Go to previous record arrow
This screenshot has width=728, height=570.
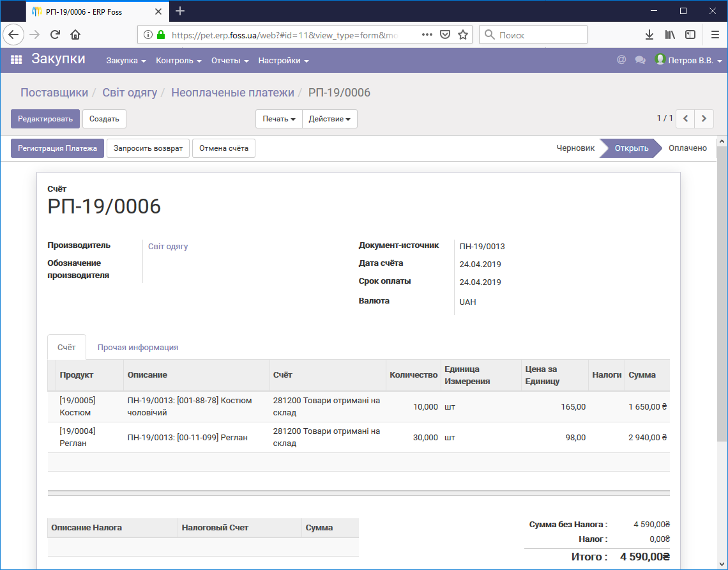[685, 118]
